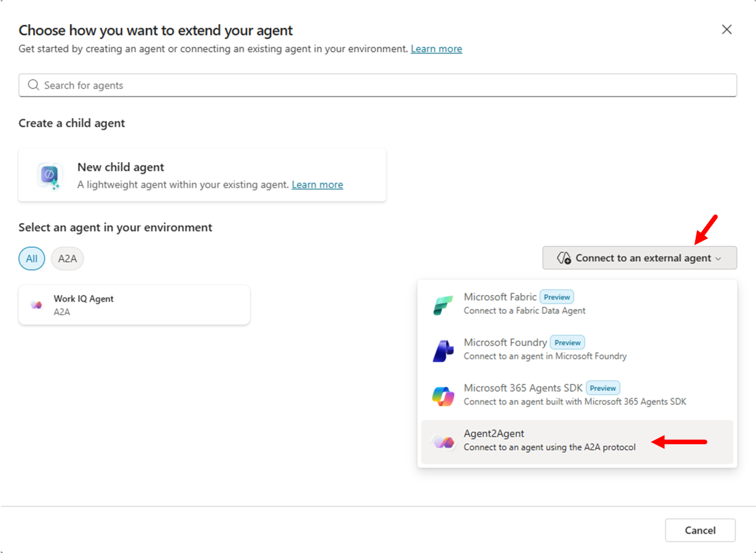
Task: Close the extend agent dialog
Action: 726,29
